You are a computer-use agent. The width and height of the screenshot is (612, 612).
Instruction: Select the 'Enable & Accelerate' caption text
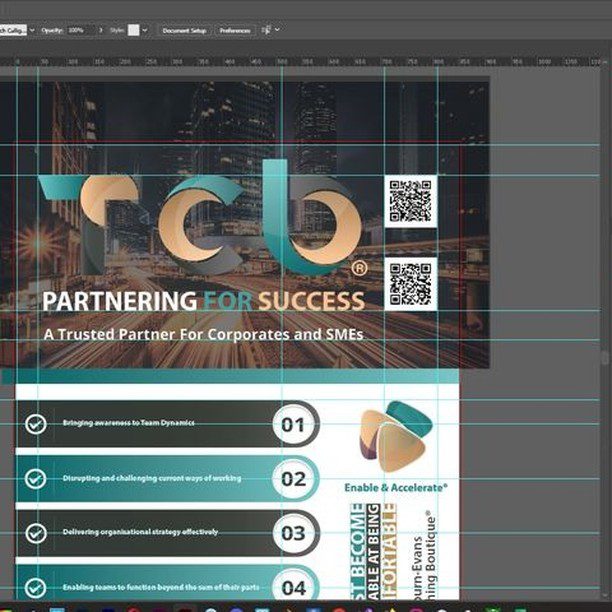(396, 488)
